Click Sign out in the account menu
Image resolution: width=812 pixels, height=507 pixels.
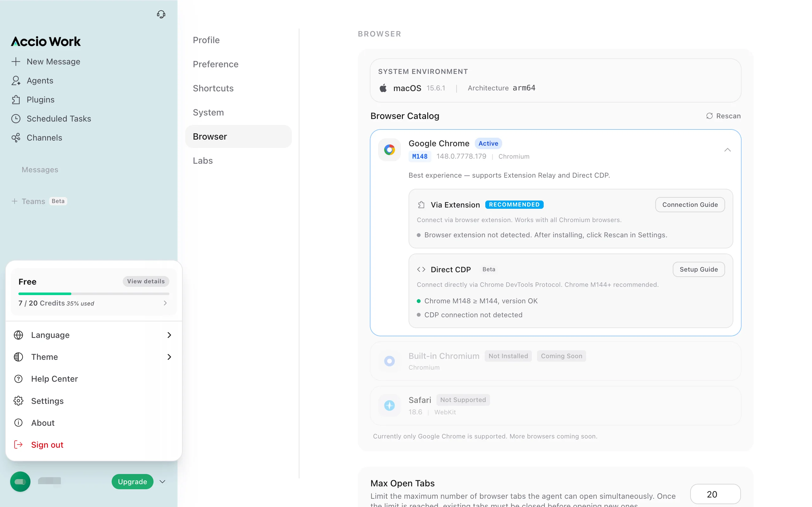tap(94, 444)
